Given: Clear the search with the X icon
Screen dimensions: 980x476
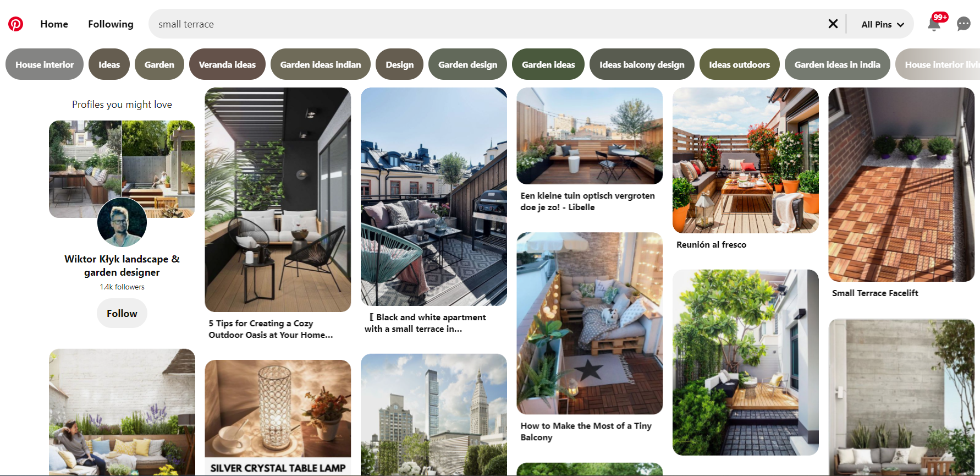Looking at the screenshot, I should click(833, 24).
